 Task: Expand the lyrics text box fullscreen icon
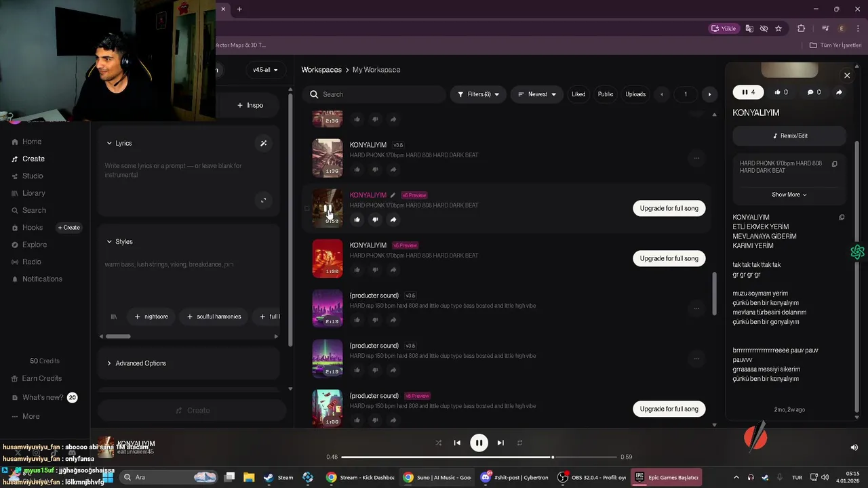[x=263, y=200]
